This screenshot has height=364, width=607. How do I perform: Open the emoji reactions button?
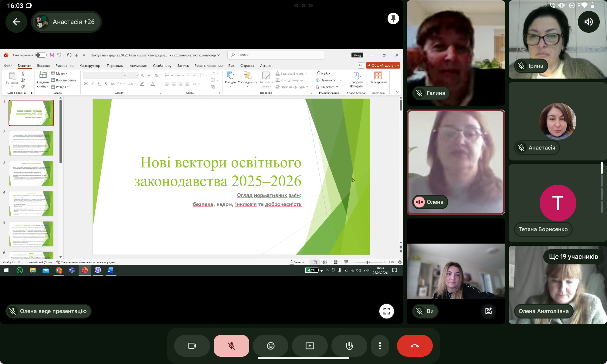(x=270, y=346)
